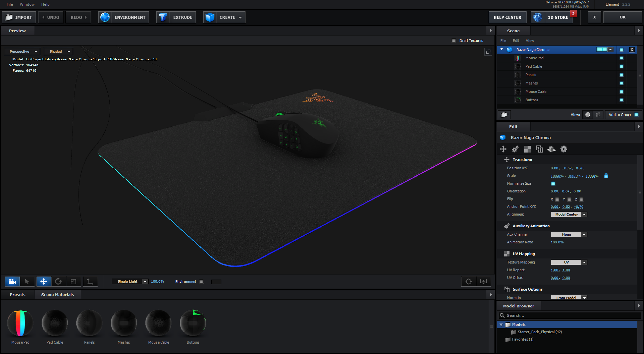This screenshot has width=644, height=354.
Task: Jump to Auxiliary Animation gears icon
Action: pos(515,149)
